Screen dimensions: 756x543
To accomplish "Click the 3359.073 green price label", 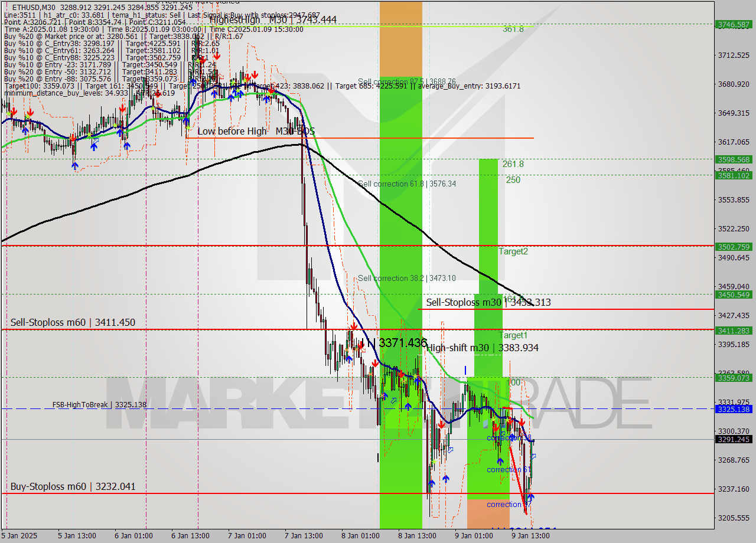I will (x=734, y=378).
